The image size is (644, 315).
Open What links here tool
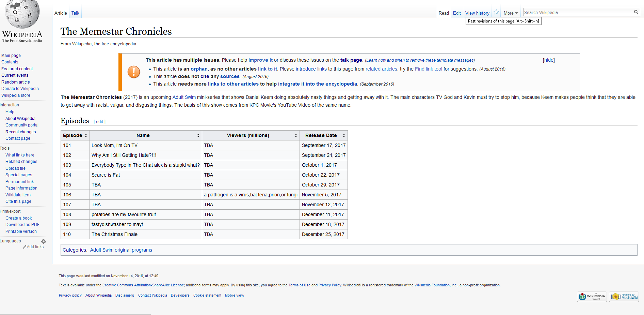20,155
